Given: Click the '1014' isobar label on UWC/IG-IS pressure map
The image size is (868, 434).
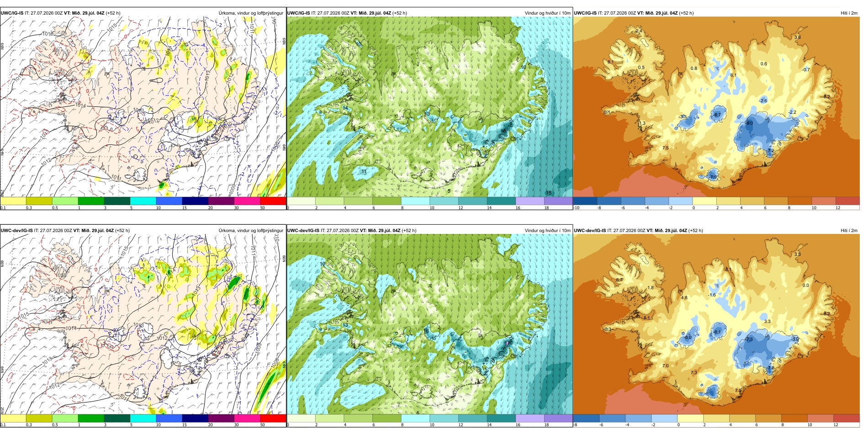Looking at the screenshot, I should pyautogui.click(x=80, y=106).
